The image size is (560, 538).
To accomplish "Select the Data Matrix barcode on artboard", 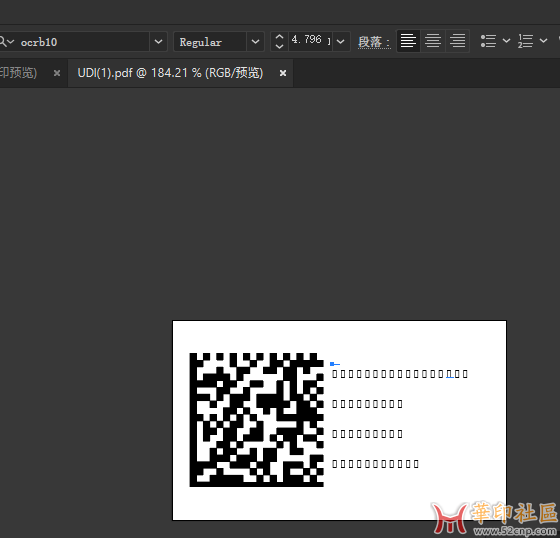I will pos(256,420).
